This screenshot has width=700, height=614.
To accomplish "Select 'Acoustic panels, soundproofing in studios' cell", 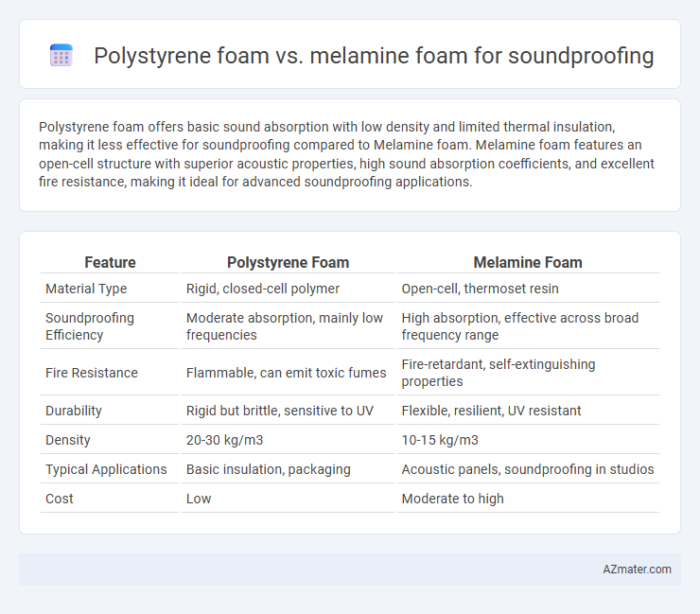I will click(528, 469).
